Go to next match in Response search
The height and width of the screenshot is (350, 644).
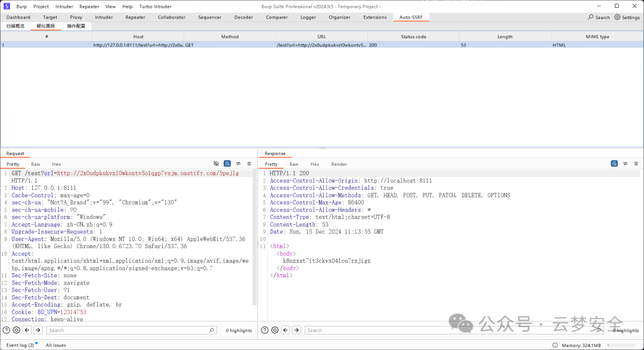pyautogui.click(x=296, y=330)
